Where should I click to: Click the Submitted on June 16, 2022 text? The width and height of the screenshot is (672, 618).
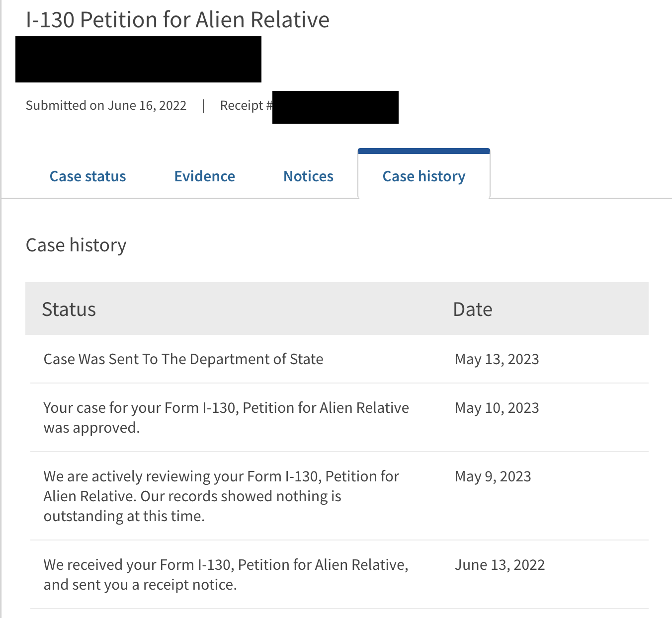106,105
